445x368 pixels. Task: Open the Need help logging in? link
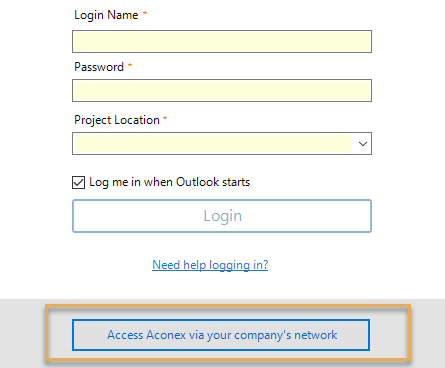click(210, 265)
